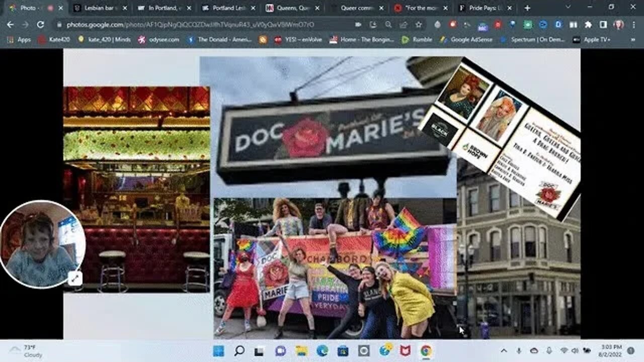Expand the webcam overlay with the arrows icon
This screenshot has width=644, height=362.
[x=74, y=278]
